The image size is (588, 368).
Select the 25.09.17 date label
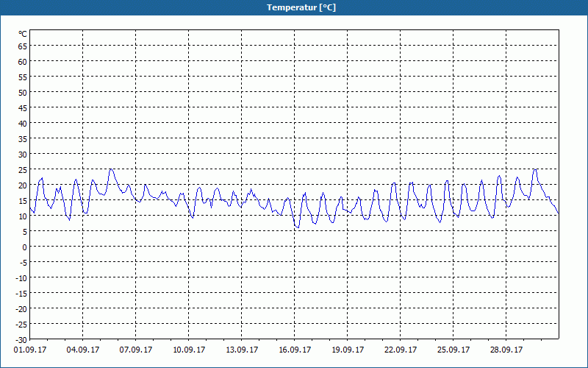tap(453, 350)
